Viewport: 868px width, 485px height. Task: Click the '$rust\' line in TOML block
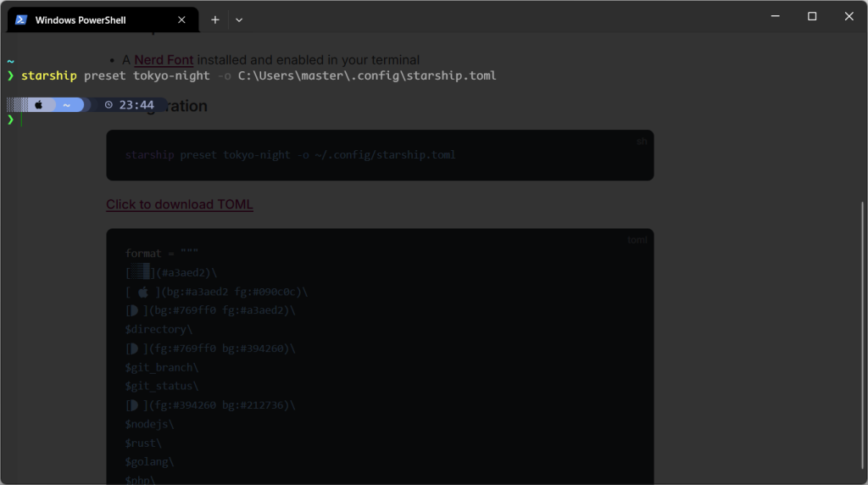click(x=143, y=443)
